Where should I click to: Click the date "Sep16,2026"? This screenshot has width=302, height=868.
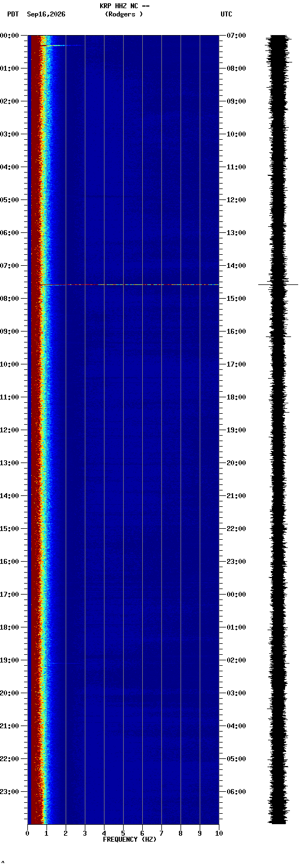click(46, 14)
